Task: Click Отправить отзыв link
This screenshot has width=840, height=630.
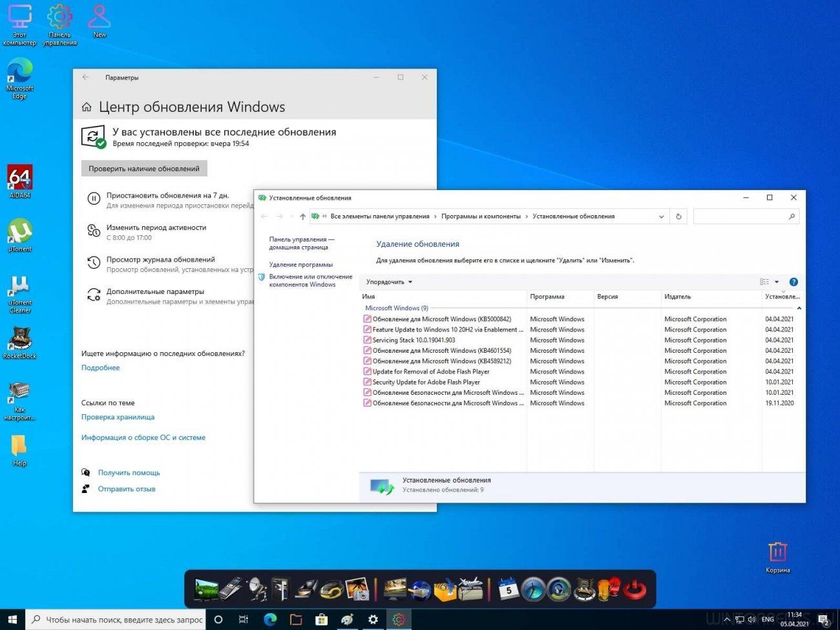Action: (127, 489)
